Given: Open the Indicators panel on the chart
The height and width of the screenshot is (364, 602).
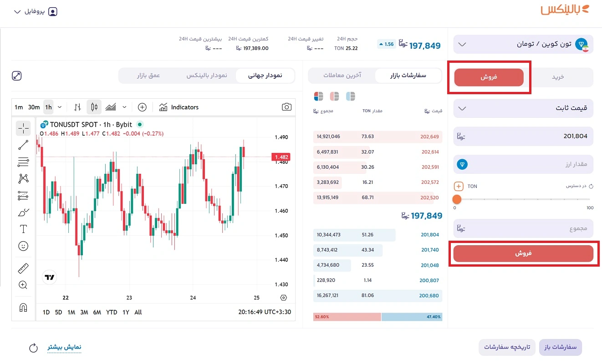Looking at the screenshot, I should click(179, 107).
